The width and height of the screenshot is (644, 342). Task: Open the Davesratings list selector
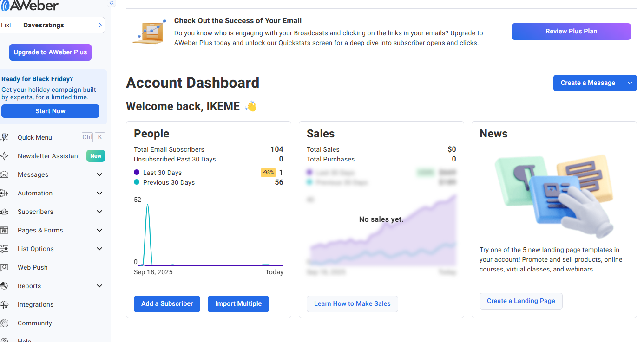pos(60,25)
